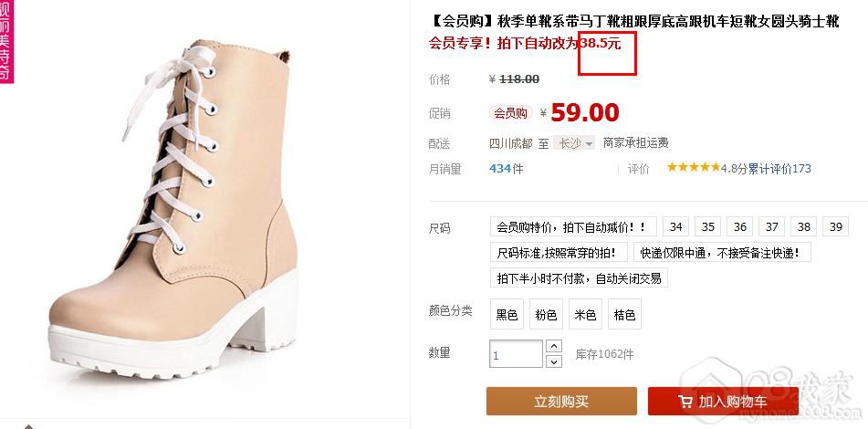Select the 黑色 color option
This screenshot has height=429, width=868.
pyautogui.click(x=507, y=314)
